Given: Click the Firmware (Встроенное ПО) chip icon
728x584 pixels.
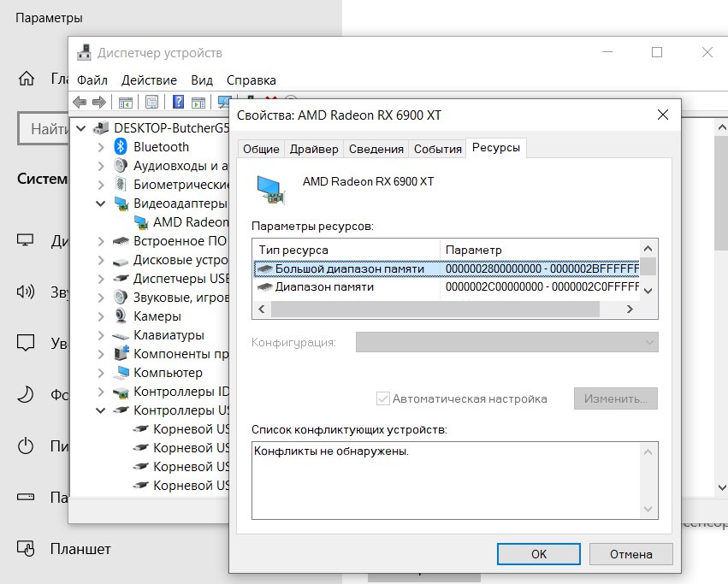Looking at the screenshot, I should [121, 241].
